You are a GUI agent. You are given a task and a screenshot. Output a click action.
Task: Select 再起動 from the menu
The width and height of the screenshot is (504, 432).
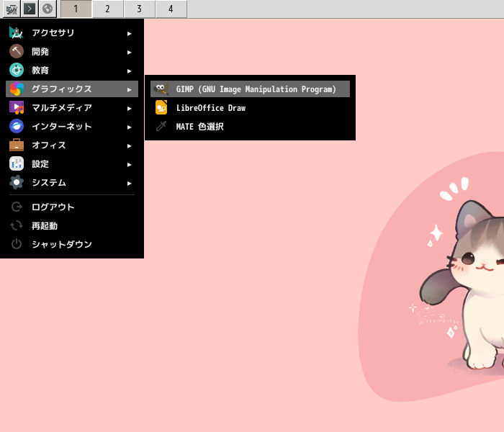coord(72,225)
